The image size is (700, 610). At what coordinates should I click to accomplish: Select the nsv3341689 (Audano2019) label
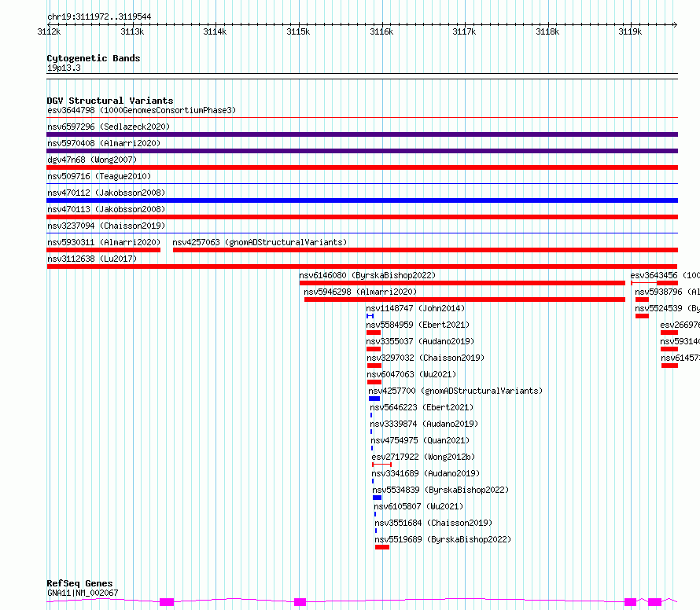tap(426, 473)
